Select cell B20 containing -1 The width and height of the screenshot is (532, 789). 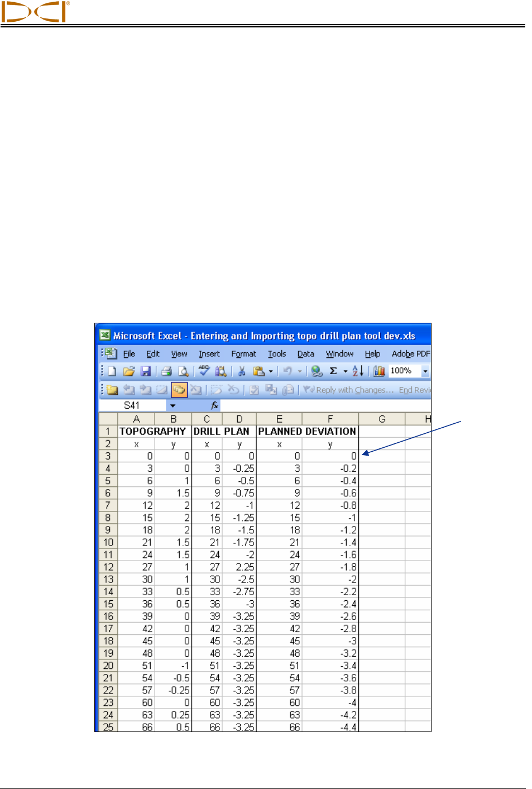(173, 666)
